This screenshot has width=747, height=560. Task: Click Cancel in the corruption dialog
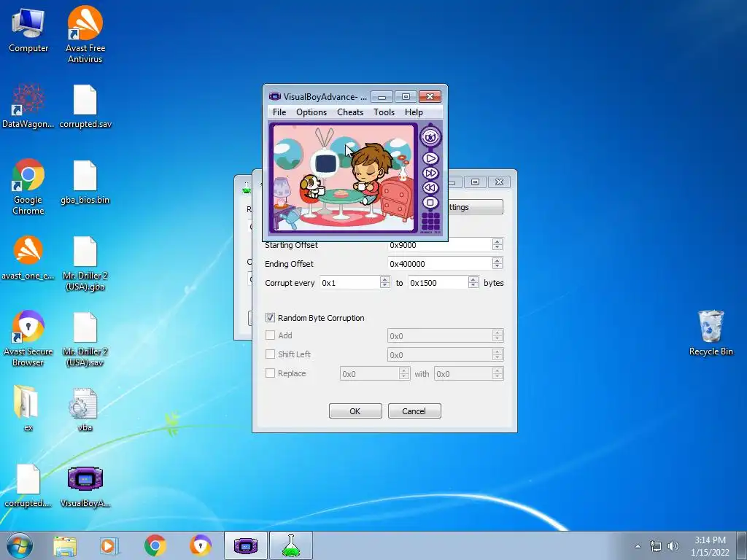(x=414, y=411)
